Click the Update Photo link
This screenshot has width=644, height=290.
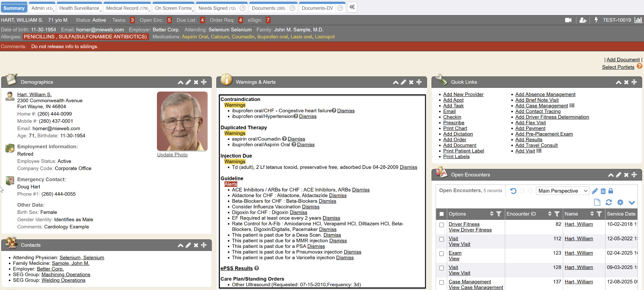click(x=172, y=155)
